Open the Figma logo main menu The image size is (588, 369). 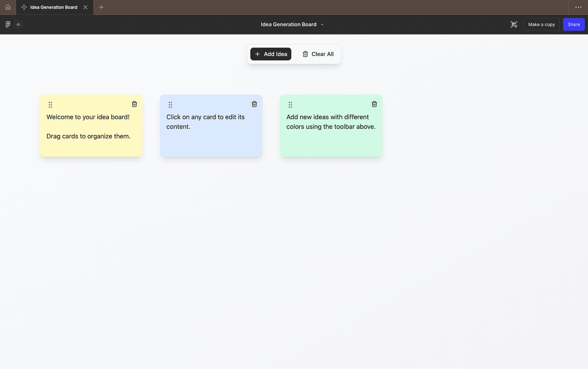coord(8,24)
